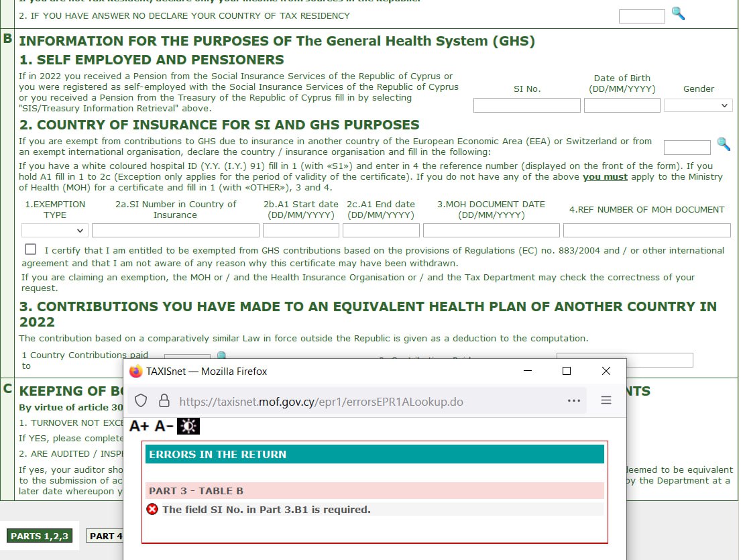The height and width of the screenshot is (560, 743).
Task: Click the tax residency country lookup magnifier
Action: coord(678,14)
